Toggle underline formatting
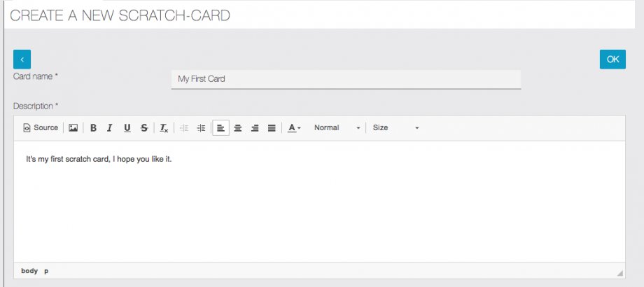The width and height of the screenshot is (644, 287). coord(127,128)
